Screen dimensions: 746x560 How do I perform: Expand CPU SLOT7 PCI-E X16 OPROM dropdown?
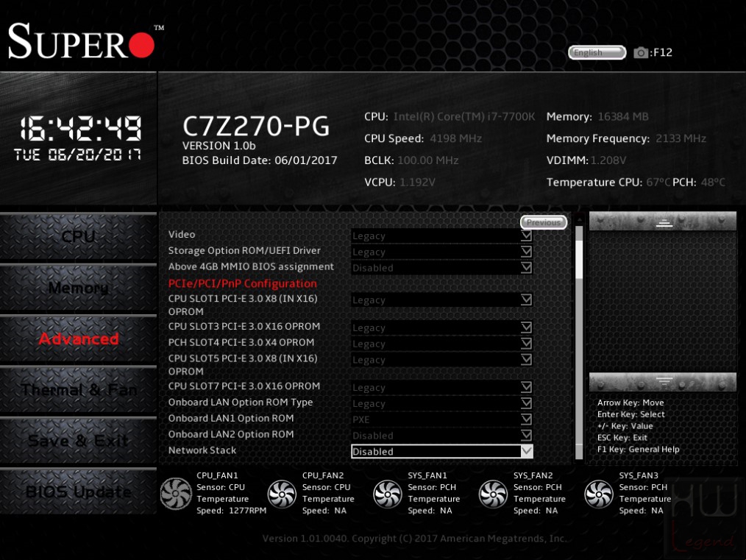441,387
